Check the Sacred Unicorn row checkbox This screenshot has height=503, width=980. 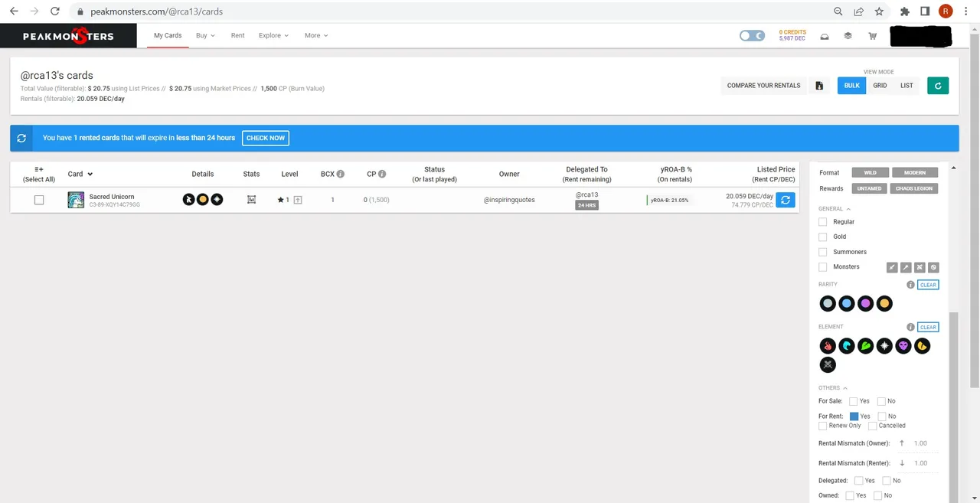(x=39, y=200)
